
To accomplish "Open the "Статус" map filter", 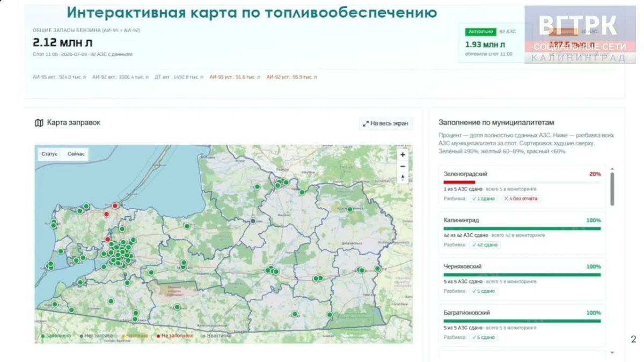I will click(49, 154).
